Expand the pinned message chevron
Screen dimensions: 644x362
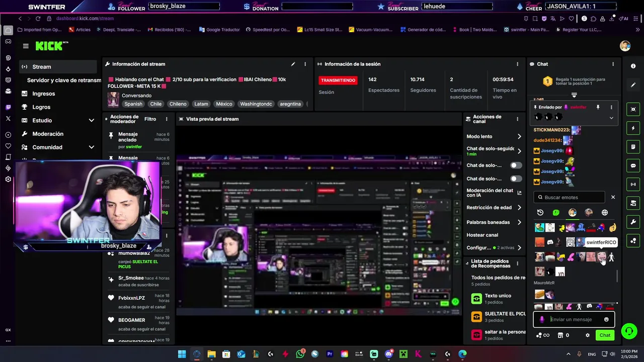(x=611, y=118)
